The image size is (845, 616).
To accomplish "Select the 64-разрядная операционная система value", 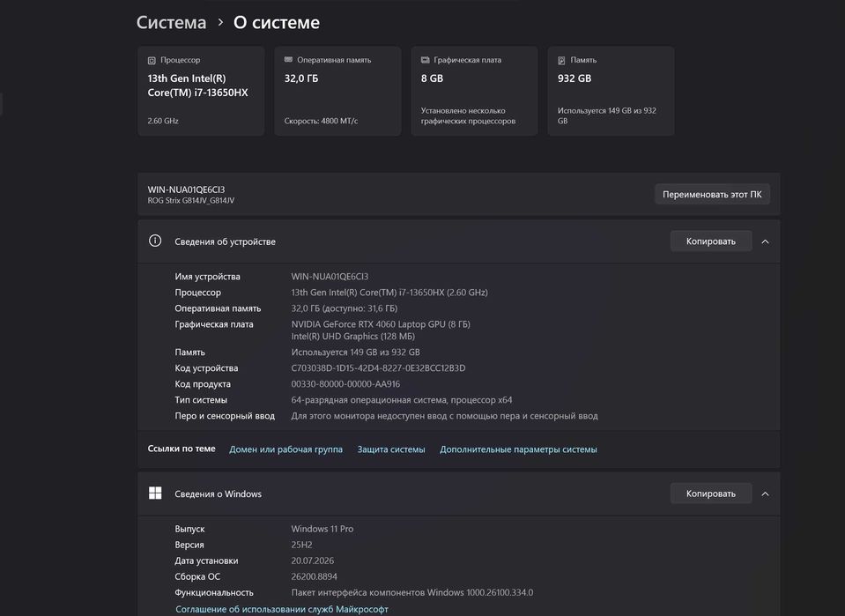I will click(402, 400).
